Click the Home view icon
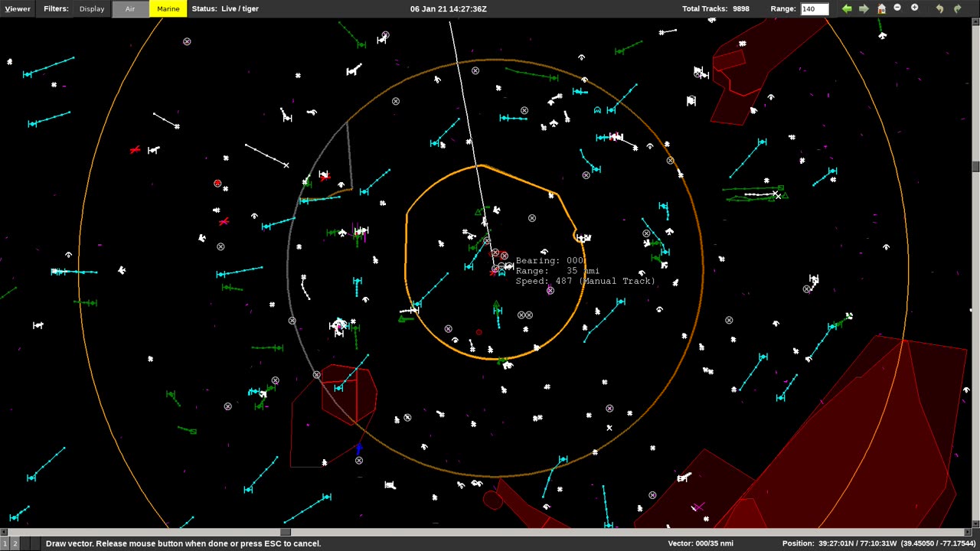The width and height of the screenshot is (980, 551). click(881, 8)
